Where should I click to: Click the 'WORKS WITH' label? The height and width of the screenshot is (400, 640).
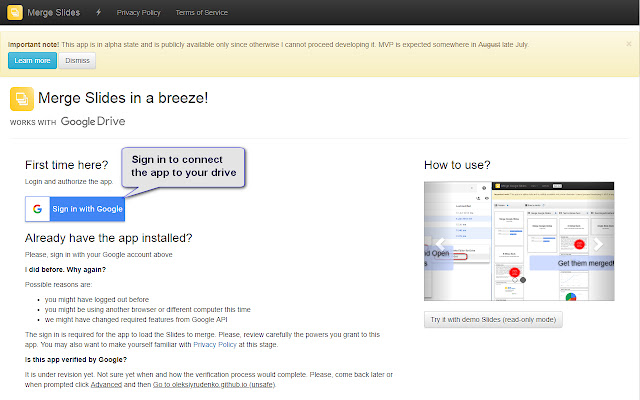[33, 122]
